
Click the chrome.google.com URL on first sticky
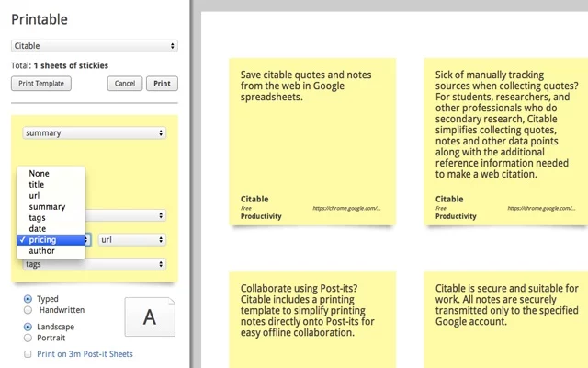[346, 209]
